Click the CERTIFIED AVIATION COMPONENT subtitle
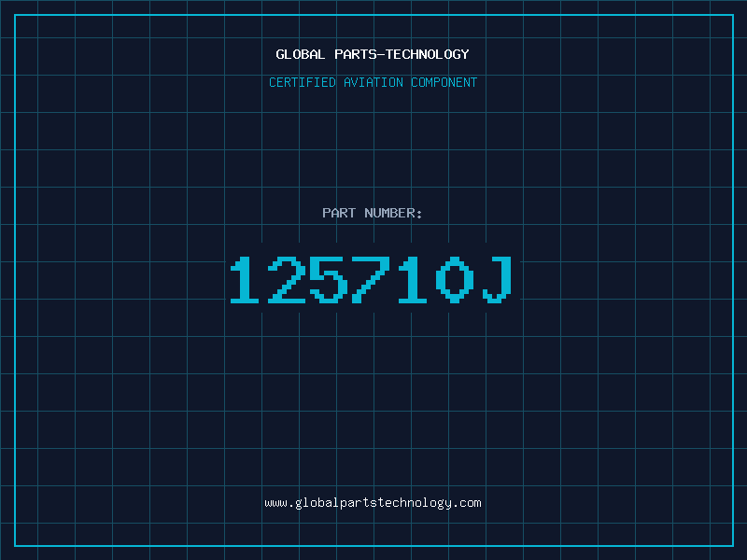 (x=373, y=82)
